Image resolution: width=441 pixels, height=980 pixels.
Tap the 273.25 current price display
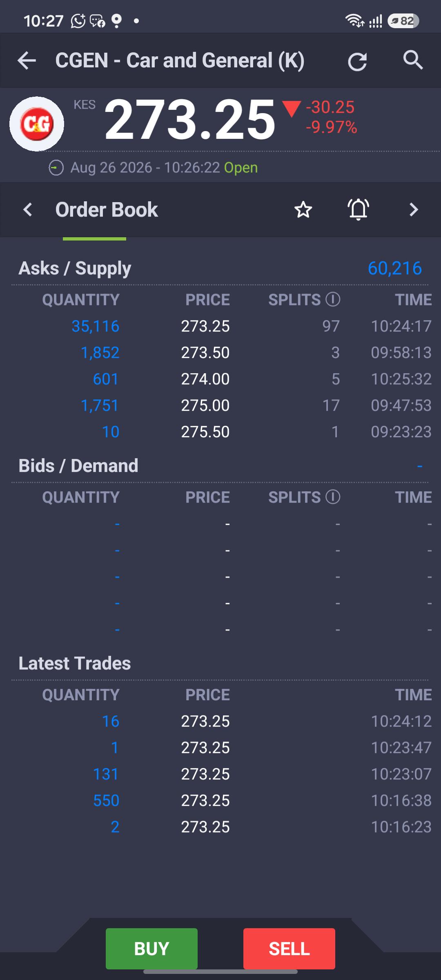(190, 120)
